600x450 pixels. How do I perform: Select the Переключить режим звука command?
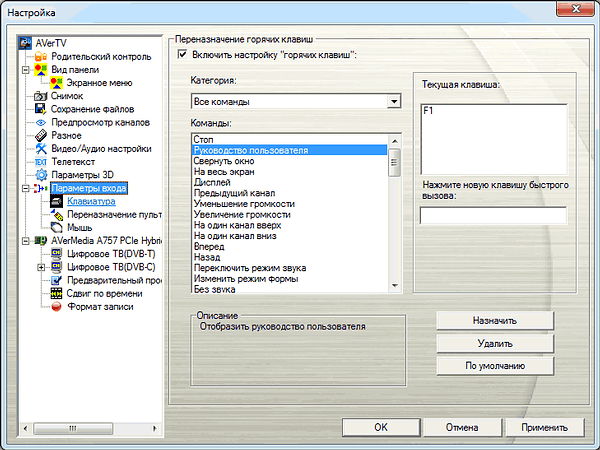coord(290,268)
